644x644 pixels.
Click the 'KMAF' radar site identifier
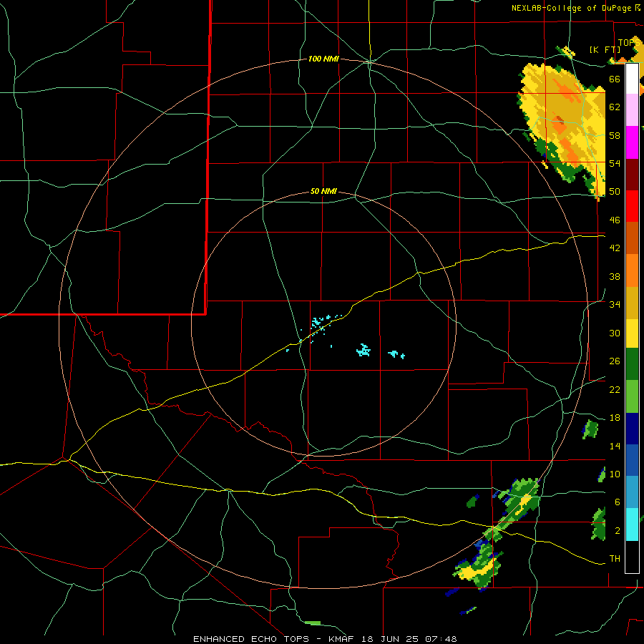point(342,639)
